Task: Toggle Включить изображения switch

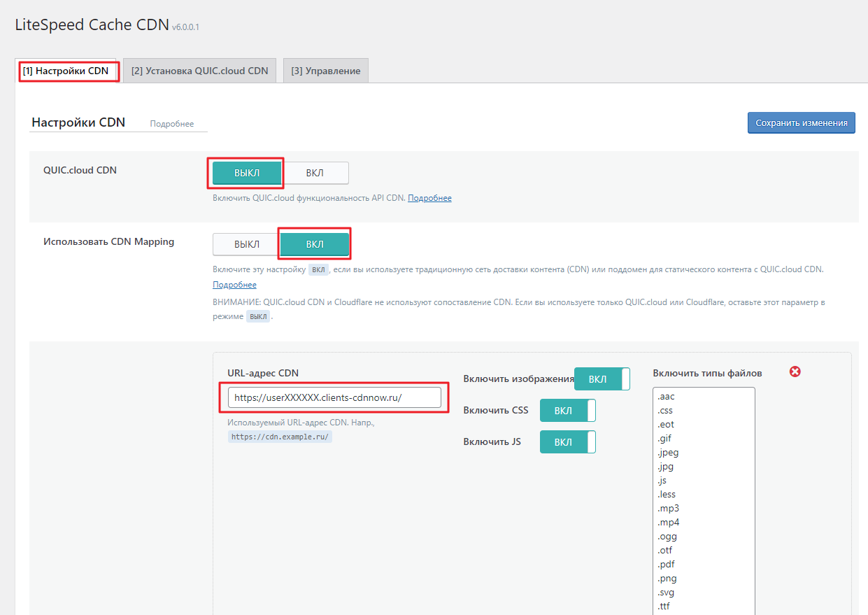Action: (602, 379)
